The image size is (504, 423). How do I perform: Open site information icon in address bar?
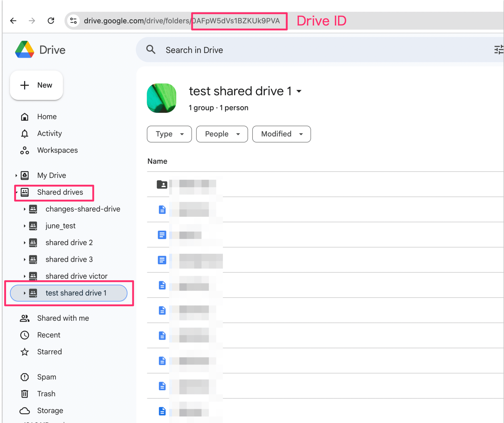click(73, 20)
